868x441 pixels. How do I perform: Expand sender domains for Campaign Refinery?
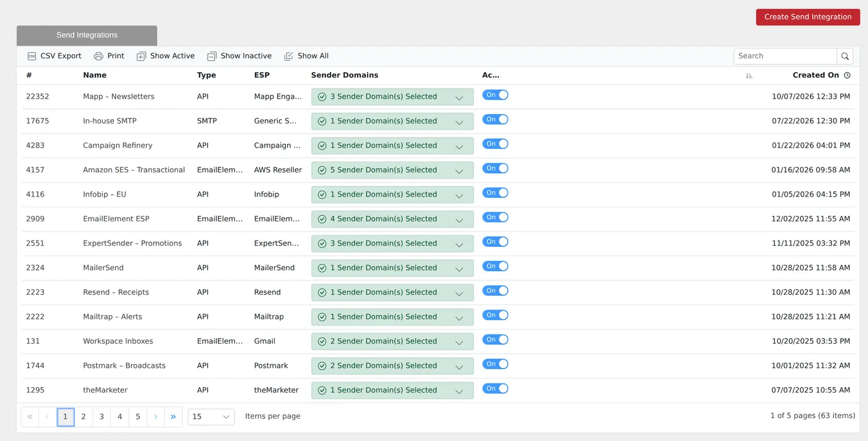[392, 146]
